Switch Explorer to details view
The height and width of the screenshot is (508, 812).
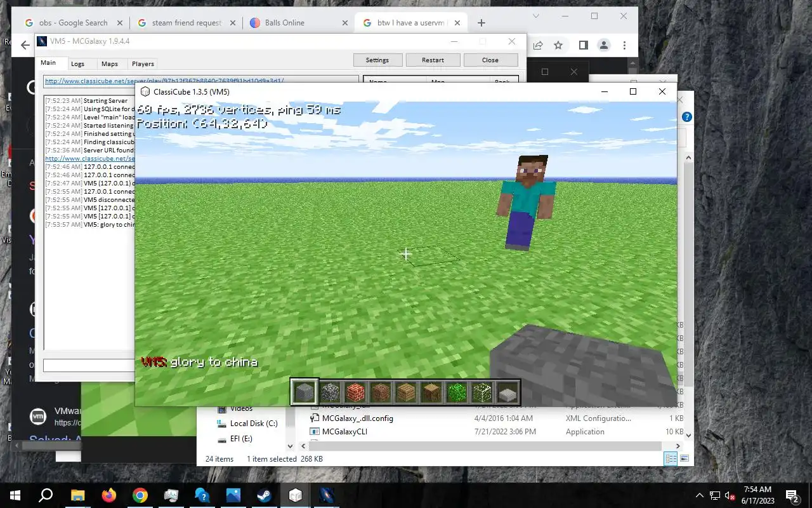tap(671, 458)
